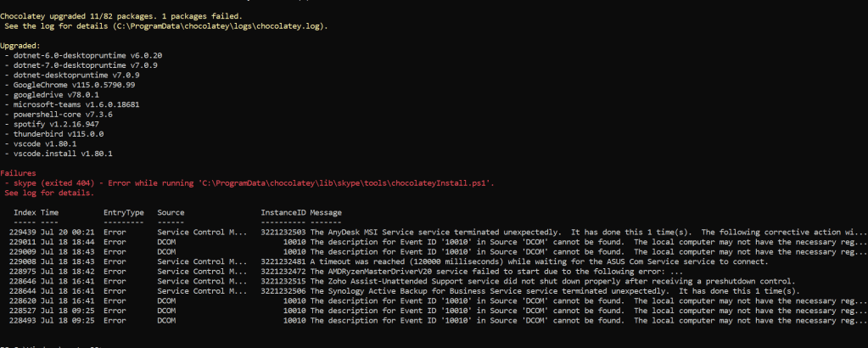Click the Synology Active Backup message
Image resolution: width=868 pixels, height=348 pixels.
[555, 291]
